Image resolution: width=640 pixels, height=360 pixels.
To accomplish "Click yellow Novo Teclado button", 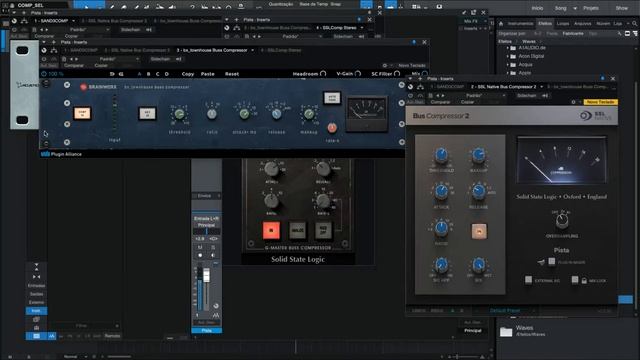I will [600, 102].
